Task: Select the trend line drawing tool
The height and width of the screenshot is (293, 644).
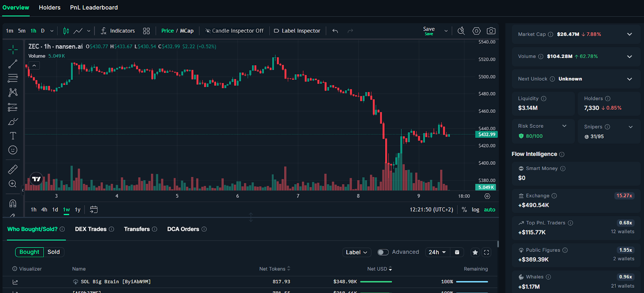Action: [13, 64]
